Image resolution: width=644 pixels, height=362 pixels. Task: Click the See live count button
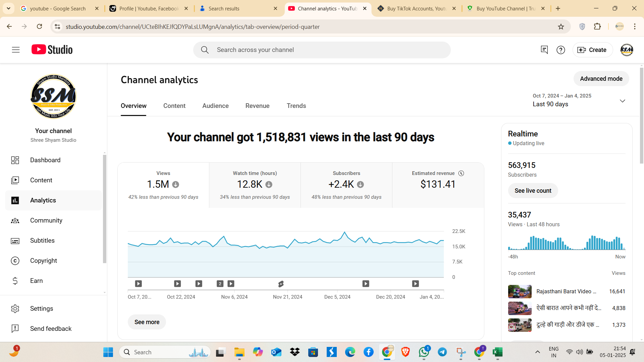(x=533, y=191)
